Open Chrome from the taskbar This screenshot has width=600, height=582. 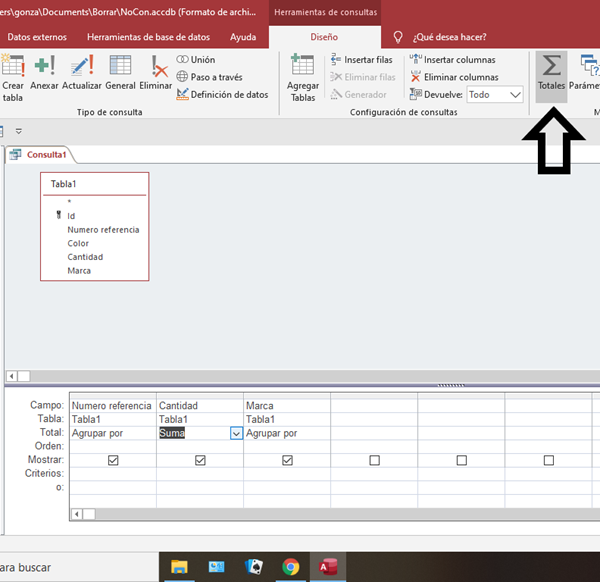click(x=290, y=566)
